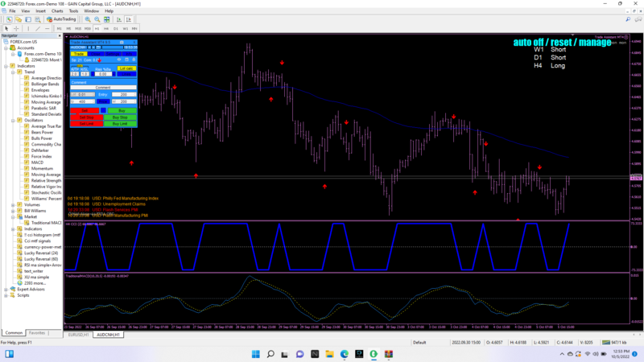Toggle the eye visibility icon in Trade Assistant

coord(119,60)
